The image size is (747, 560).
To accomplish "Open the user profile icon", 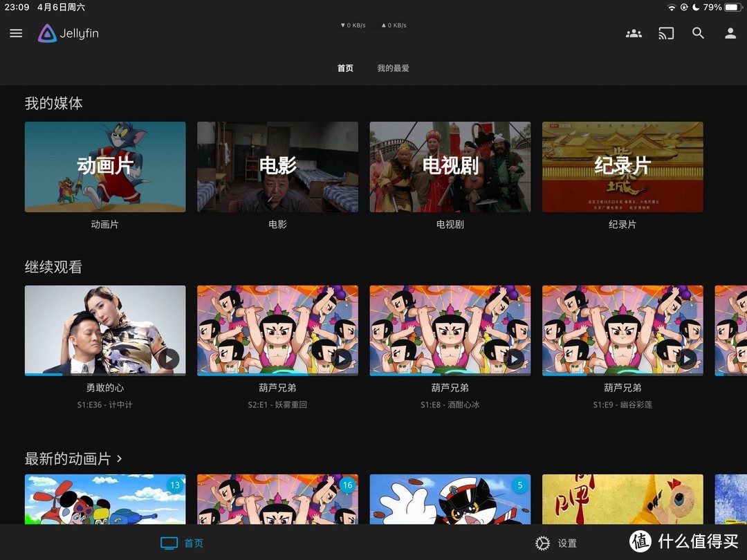I will coord(730,33).
